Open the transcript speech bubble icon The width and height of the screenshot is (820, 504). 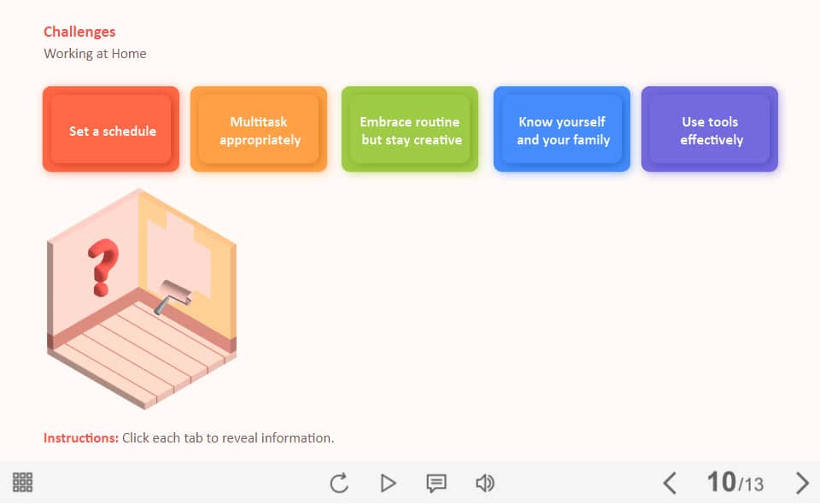(436, 483)
